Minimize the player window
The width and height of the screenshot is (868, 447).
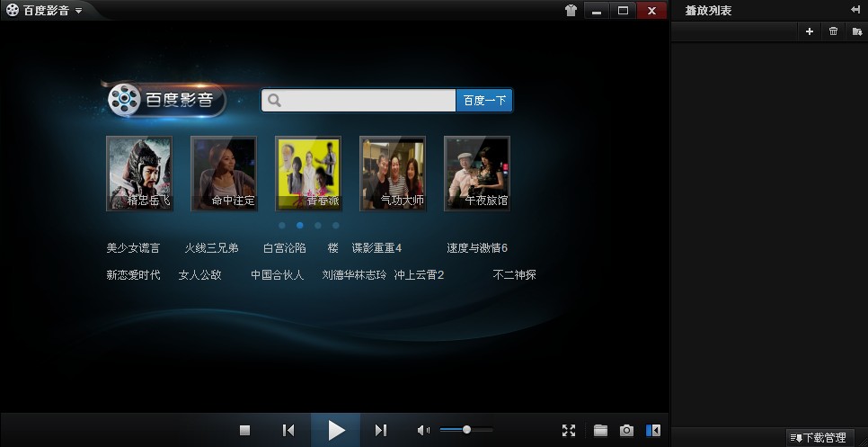pyautogui.click(x=597, y=11)
